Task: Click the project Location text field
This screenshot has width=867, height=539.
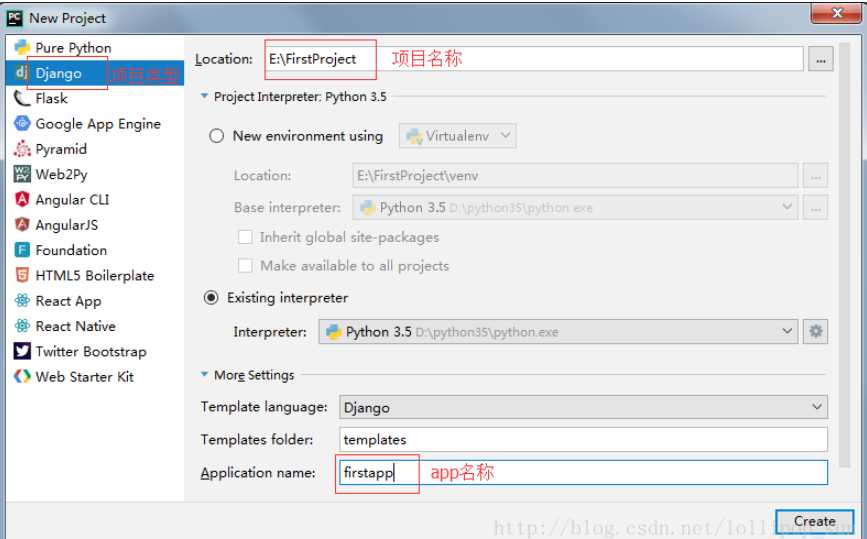Action: [534, 59]
